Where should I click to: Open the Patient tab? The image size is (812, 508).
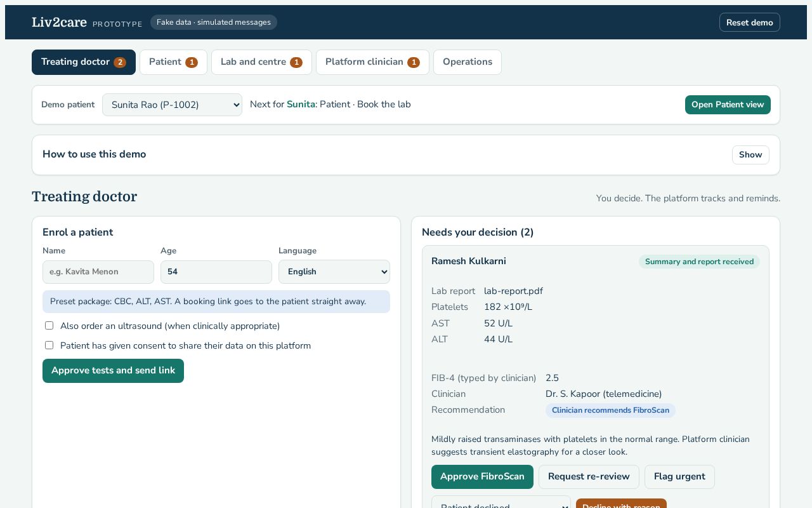point(173,62)
